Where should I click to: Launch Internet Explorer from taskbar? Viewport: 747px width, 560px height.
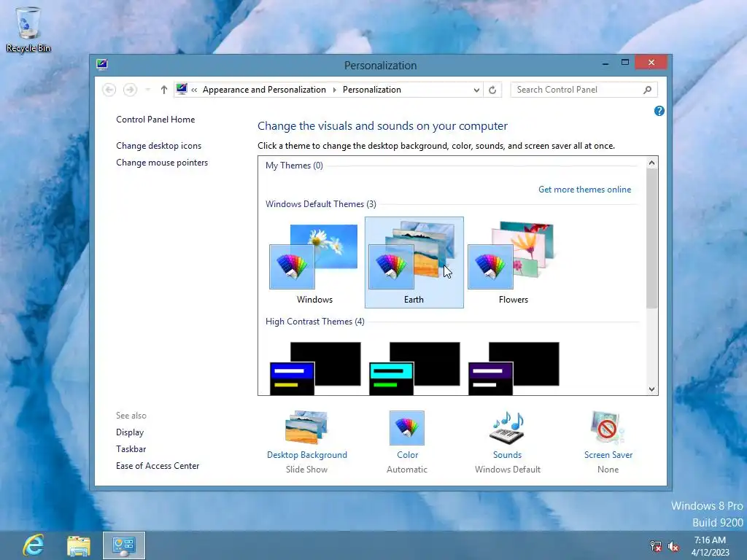[34, 545]
